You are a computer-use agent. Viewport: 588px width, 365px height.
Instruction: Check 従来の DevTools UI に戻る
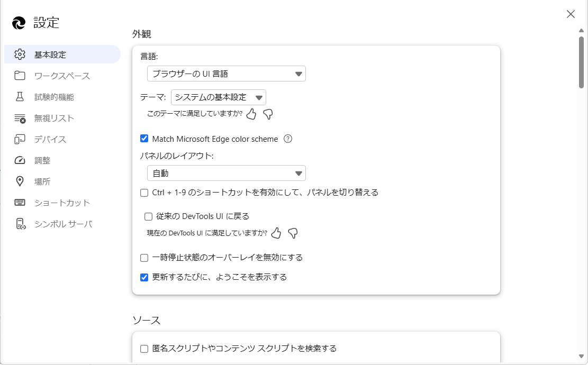click(148, 216)
